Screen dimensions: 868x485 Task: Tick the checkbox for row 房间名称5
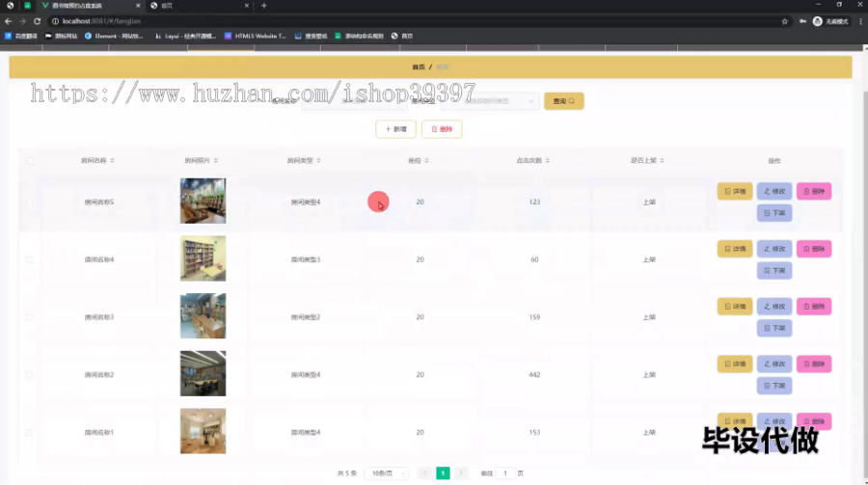pos(29,202)
